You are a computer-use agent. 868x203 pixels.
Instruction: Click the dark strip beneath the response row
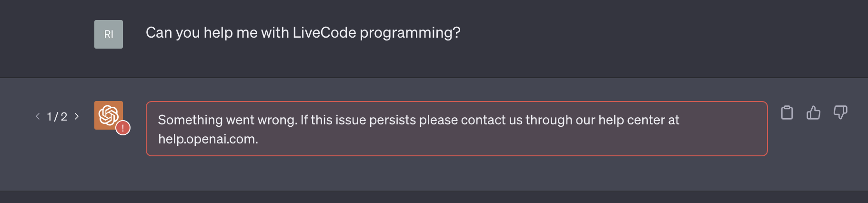pyautogui.click(x=434, y=197)
